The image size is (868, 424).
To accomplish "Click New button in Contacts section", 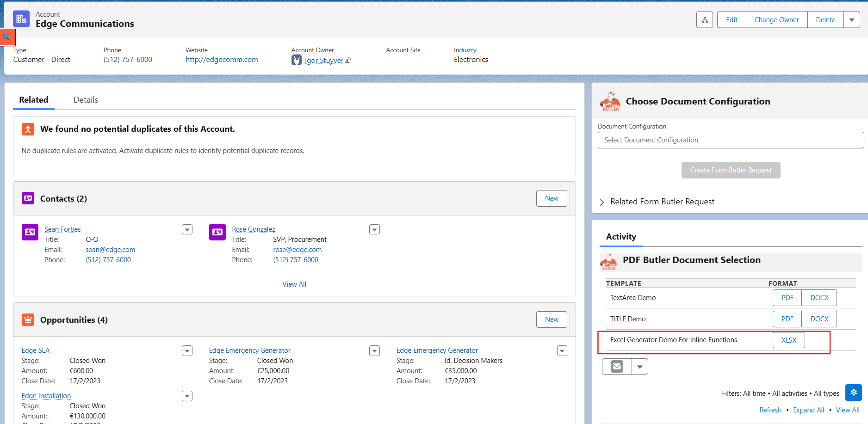I will [552, 198].
